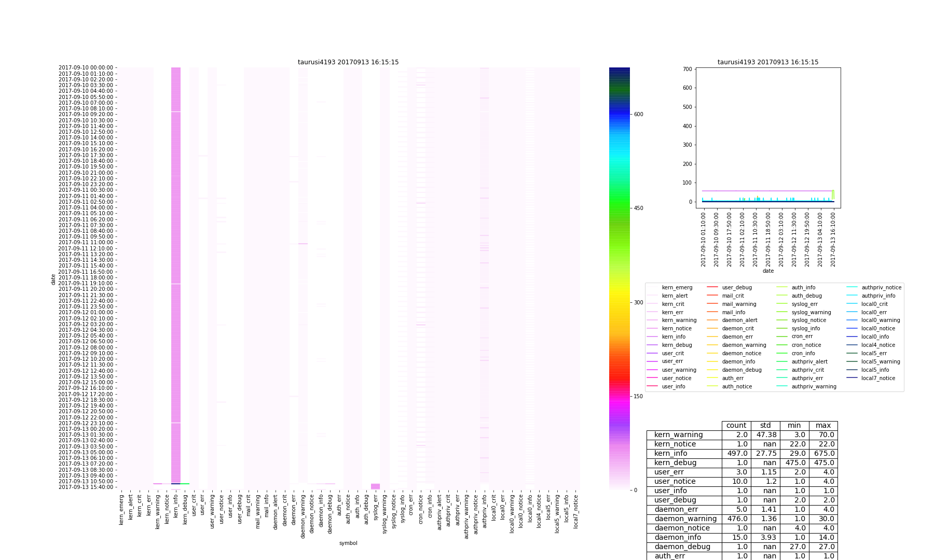Click the daemon_warning row label in table
Image resolution: width=934 pixels, height=560 pixels.
click(x=685, y=519)
